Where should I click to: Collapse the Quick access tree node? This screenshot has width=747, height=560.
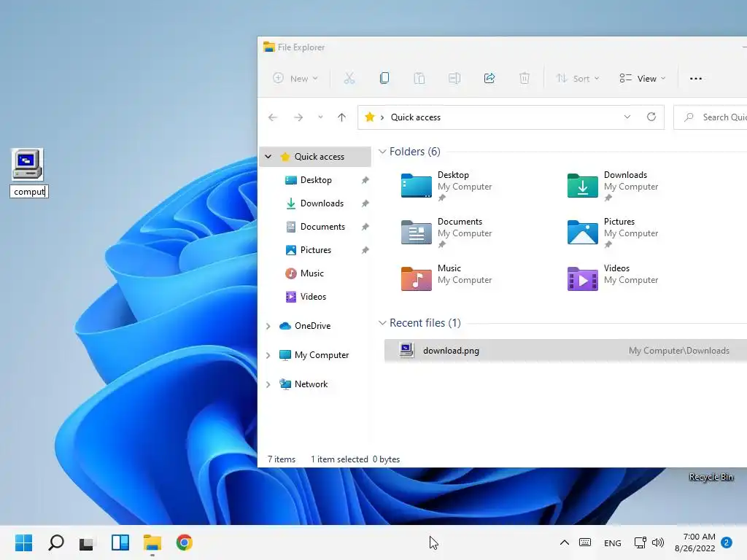tap(268, 157)
